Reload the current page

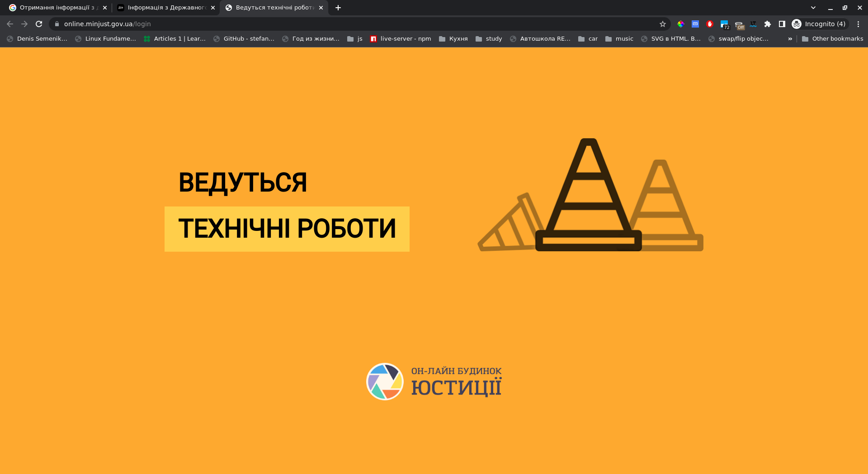click(x=39, y=24)
